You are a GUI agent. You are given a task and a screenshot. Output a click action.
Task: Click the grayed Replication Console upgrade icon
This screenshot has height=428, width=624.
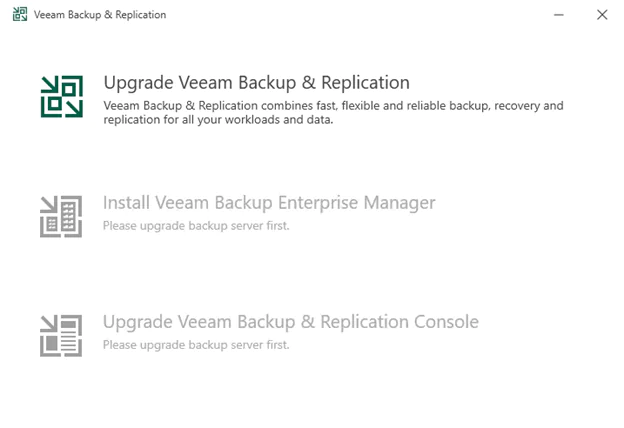(x=61, y=335)
